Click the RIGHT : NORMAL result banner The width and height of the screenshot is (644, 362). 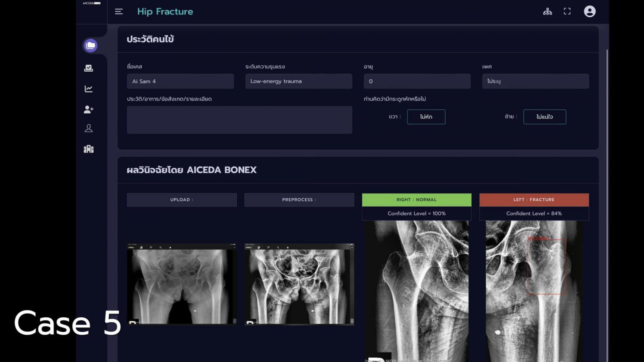click(x=417, y=200)
